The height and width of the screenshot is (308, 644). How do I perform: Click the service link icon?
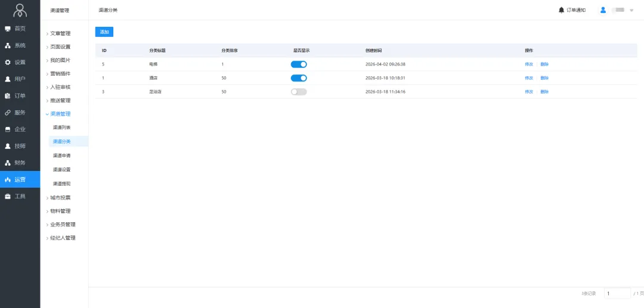(x=8, y=113)
